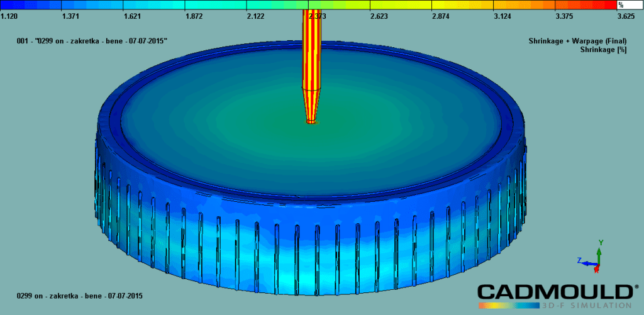Click the ribbed side wall of the cap
This screenshot has height=315, width=644.
[x=314, y=245]
